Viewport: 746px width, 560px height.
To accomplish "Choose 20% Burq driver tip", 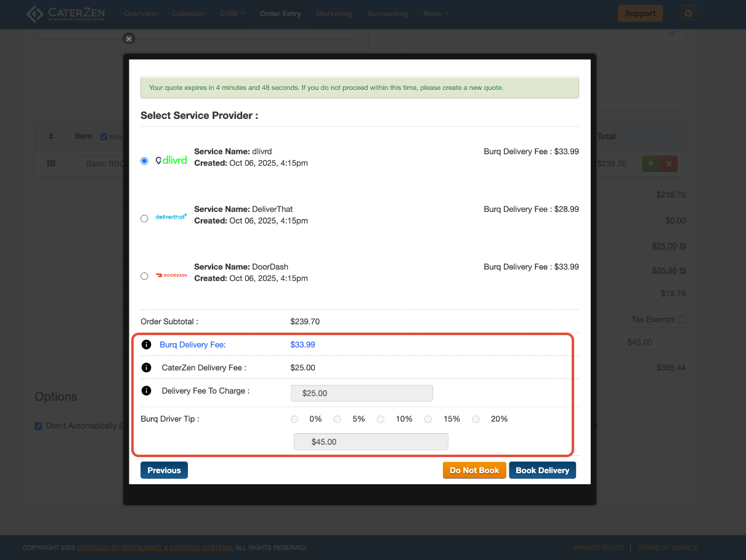I will tap(476, 419).
